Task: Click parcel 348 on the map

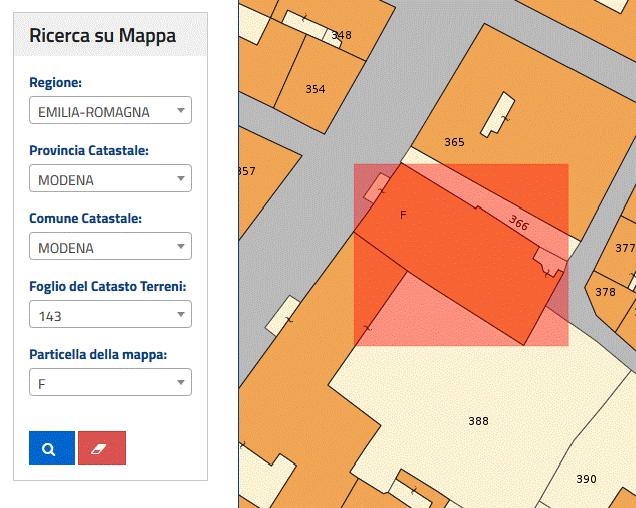Action: tap(341, 35)
